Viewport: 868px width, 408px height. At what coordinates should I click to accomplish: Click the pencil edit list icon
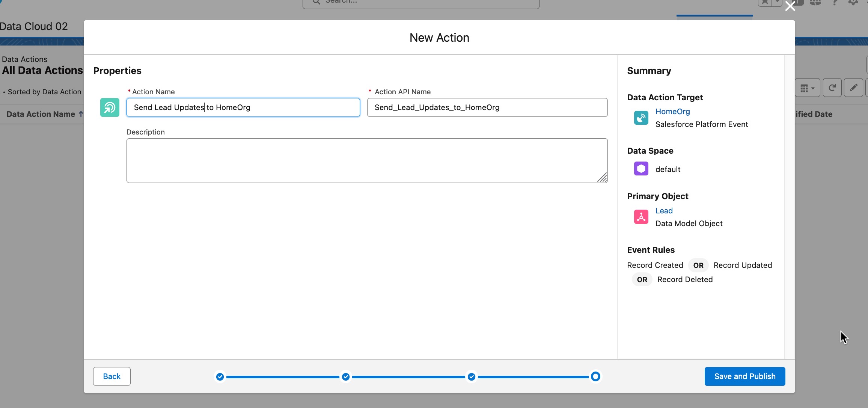(x=853, y=88)
